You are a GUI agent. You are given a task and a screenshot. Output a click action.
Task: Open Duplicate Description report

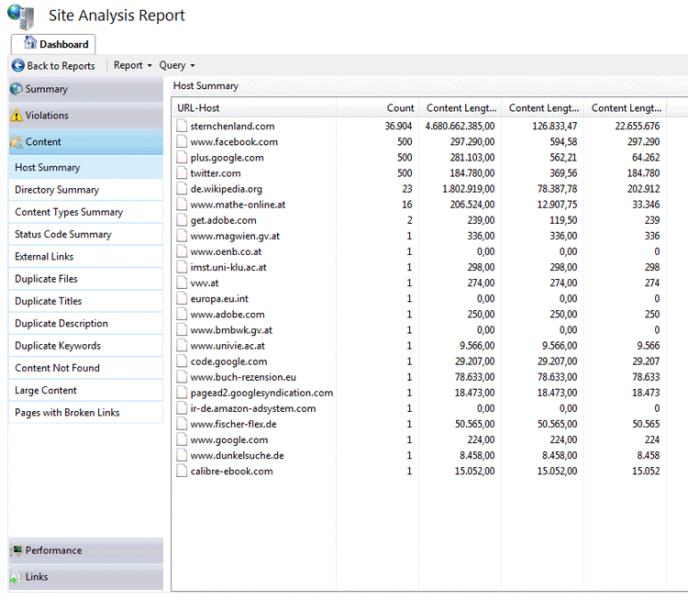click(86, 323)
